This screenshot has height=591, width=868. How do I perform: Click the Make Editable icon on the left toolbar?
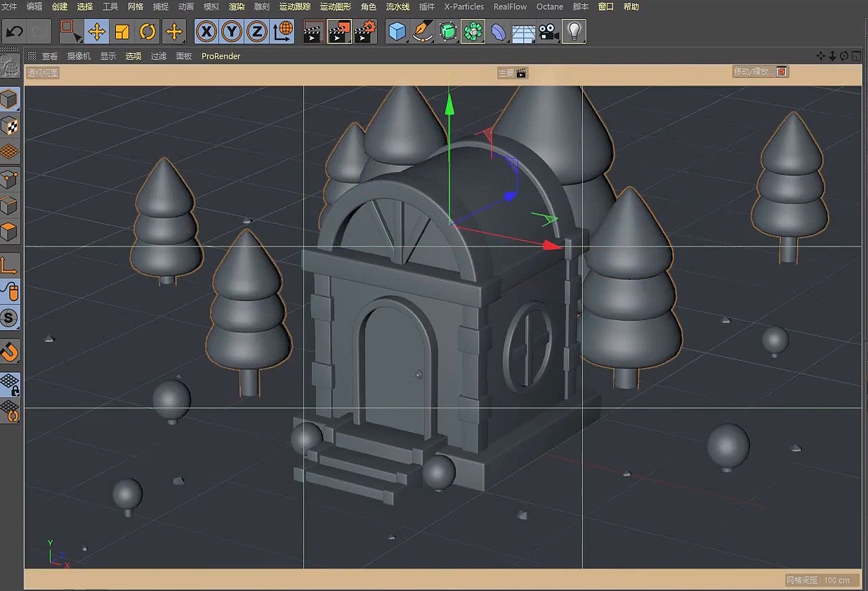(x=10, y=67)
